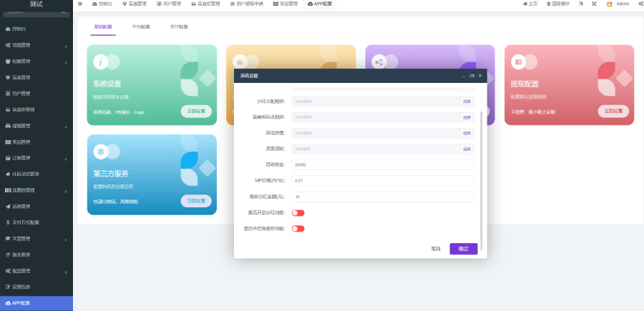Click the snowflake icon on 第三方服务 card
Viewport: 644px width, 311px height.
[x=101, y=152]
